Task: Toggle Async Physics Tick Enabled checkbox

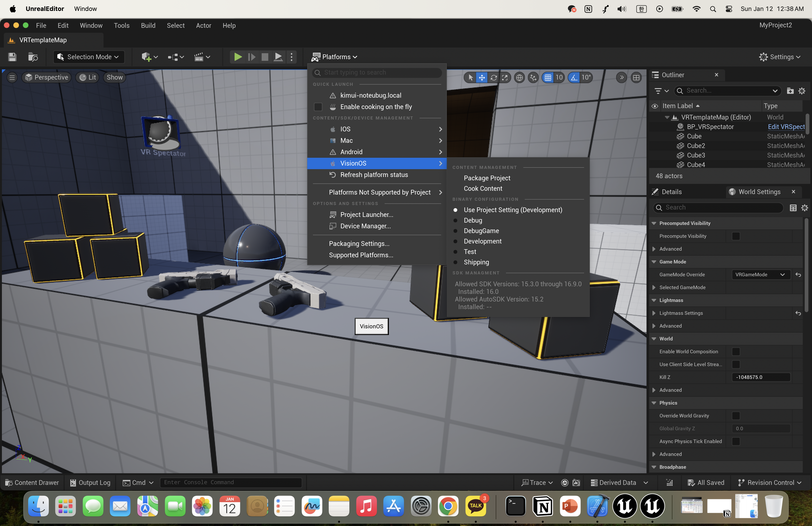Action: (736, 441)
